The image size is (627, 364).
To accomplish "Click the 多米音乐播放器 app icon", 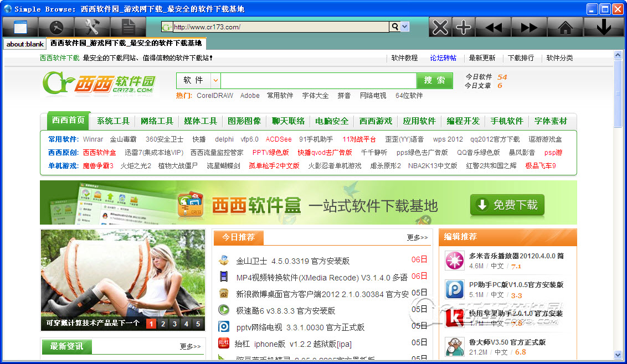I will tap(455, 261).
